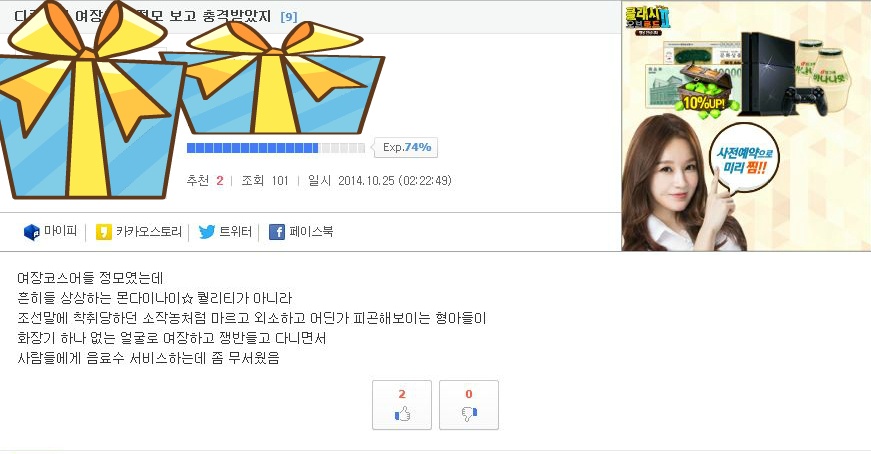The width and height of the screenshot is (871, 454).
Task: Click the upvote box showing 2
Action: (402, 405)
